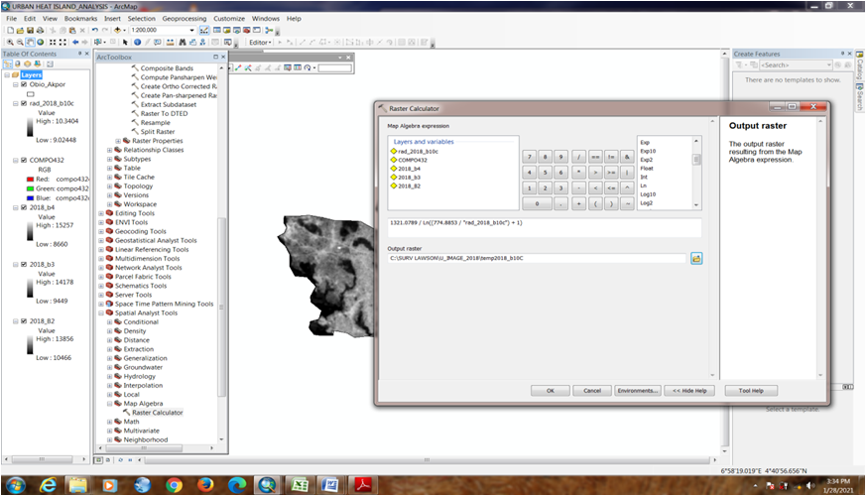This screenshot has width=868, height=496.
Task: Open the map scale dropdown
Action: 192,30
